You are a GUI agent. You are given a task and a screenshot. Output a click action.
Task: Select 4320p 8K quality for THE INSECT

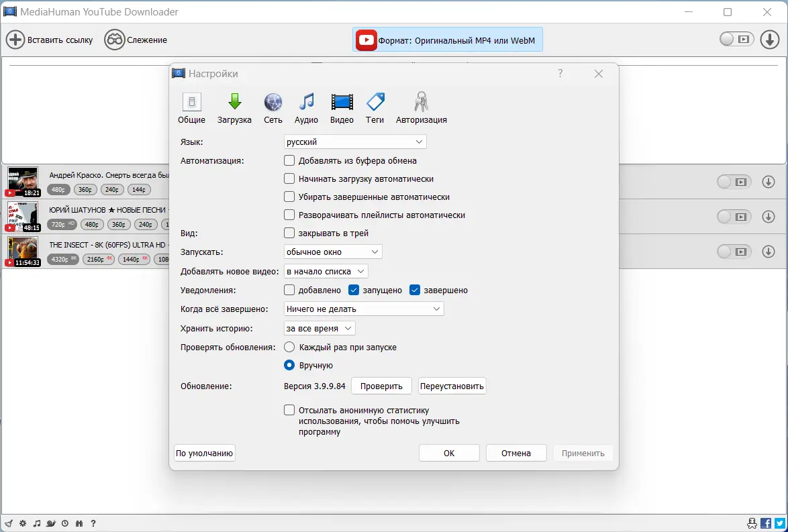tap(63, 259)
